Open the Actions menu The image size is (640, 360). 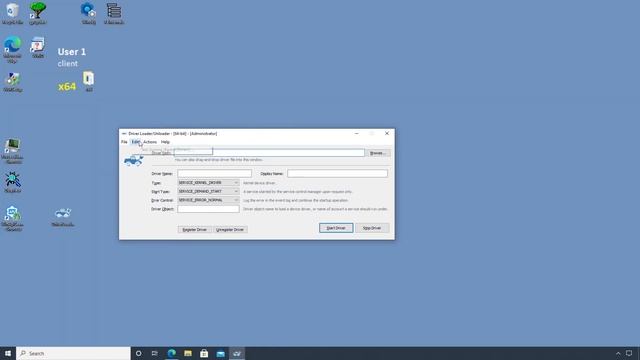pyautogui.click(x=150, y=142)
